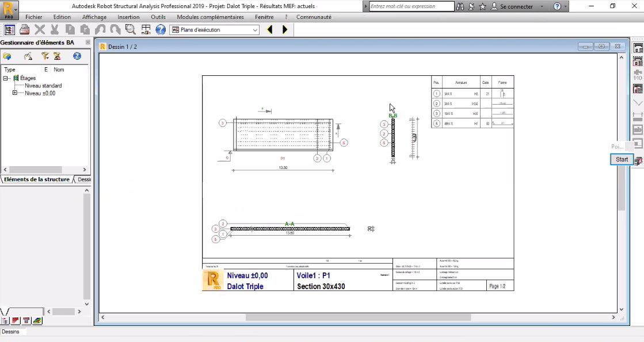Screen dimensions: 644x342
Task: Expand the Niveau ±0,00 tree node
Action: coord(15,93)
